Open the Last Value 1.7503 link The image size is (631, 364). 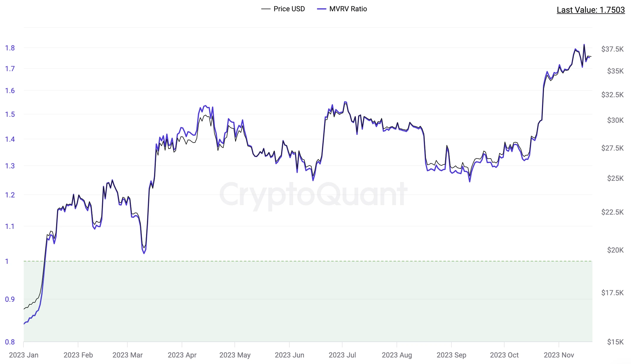(x=590, y=10)
